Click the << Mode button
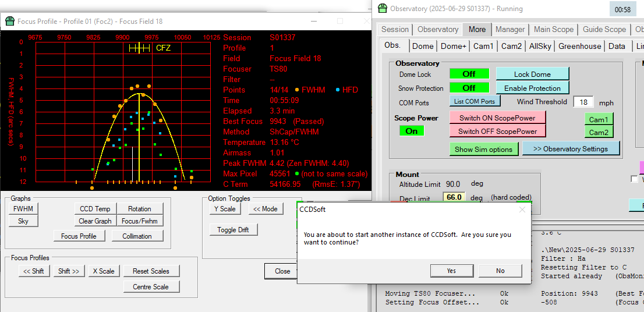 tap(266, 209)
